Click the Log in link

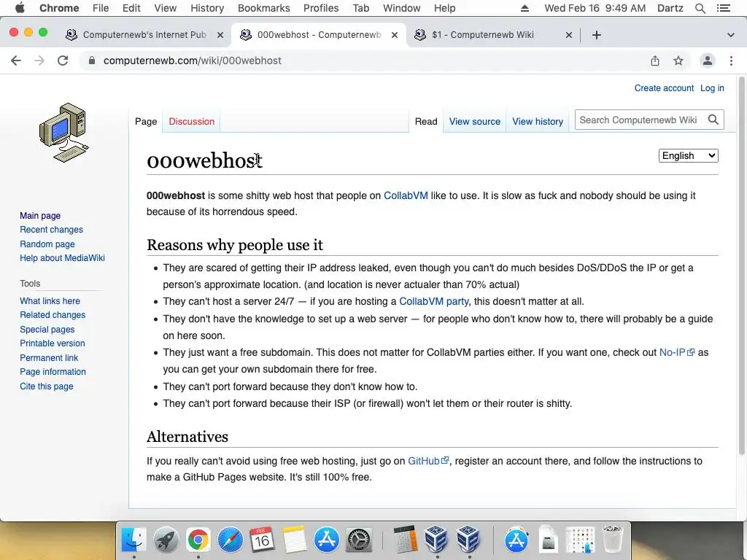712,88
